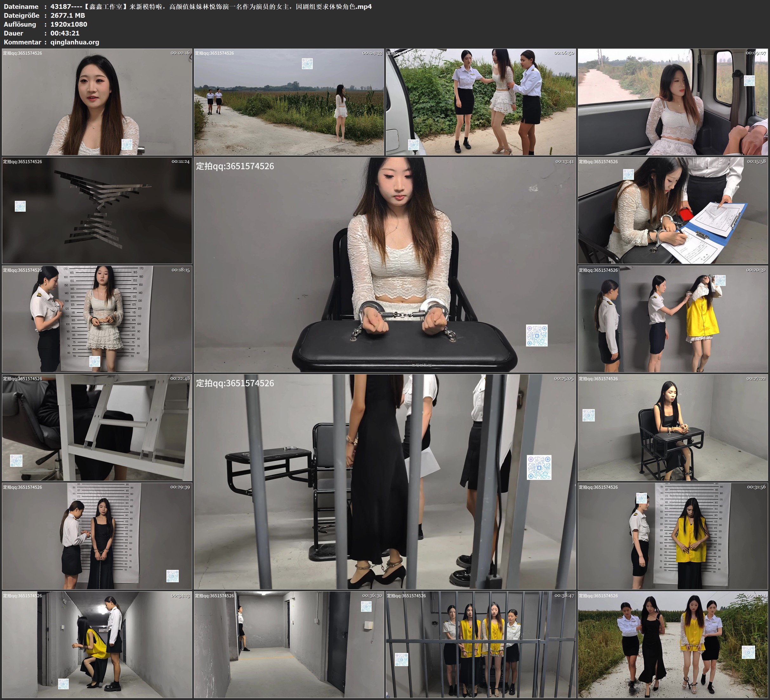Click the Dateiname .mp4 filename text

click(x=211, y=6)
